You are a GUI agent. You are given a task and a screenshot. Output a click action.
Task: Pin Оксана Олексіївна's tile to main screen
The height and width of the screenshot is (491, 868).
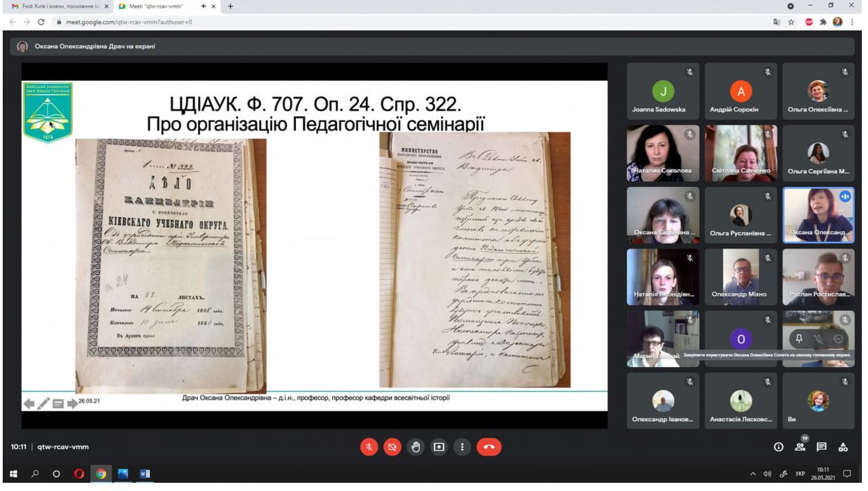pyautogui.click(x=799, y=338)
